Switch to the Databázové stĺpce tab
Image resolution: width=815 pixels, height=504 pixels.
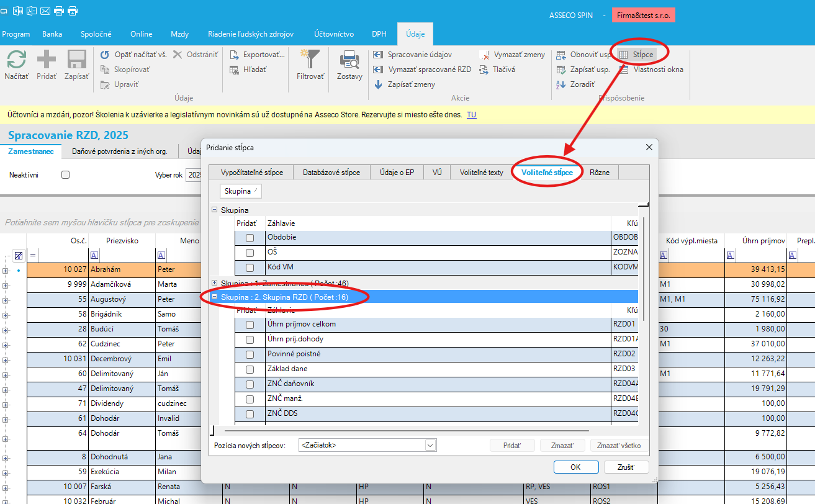pos(331,173)
